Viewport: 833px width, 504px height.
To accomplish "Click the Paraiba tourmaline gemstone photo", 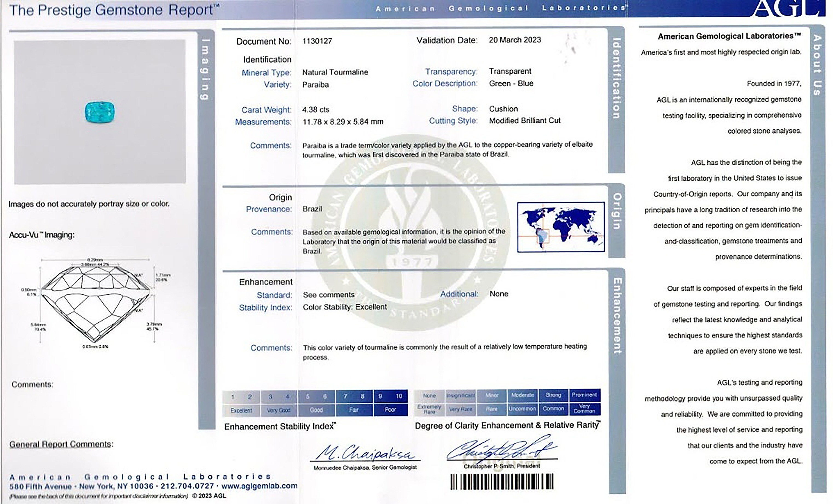I will 100,112.
